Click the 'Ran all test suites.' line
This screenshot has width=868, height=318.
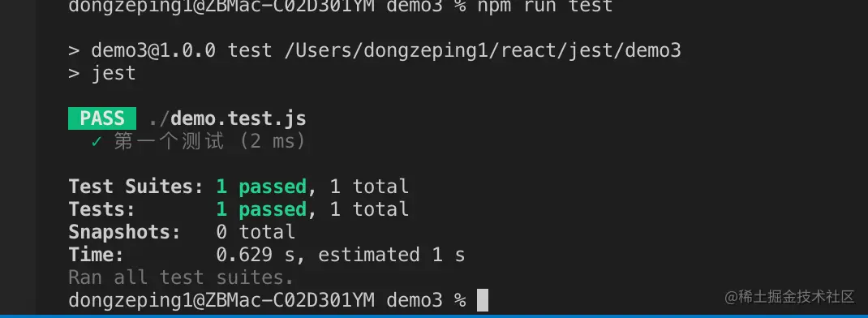pyautogui.click(x=181, y=277)
